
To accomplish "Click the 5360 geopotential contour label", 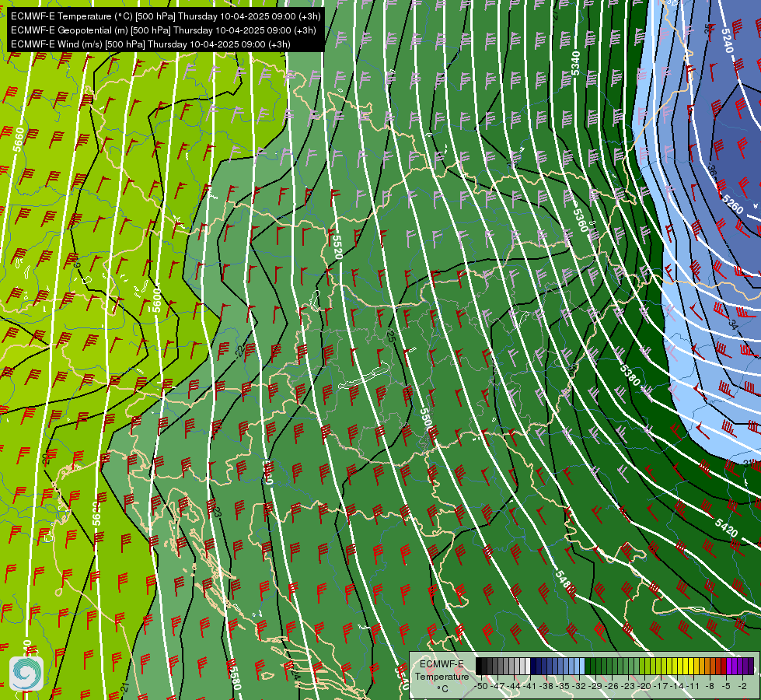I will (581, 221).
